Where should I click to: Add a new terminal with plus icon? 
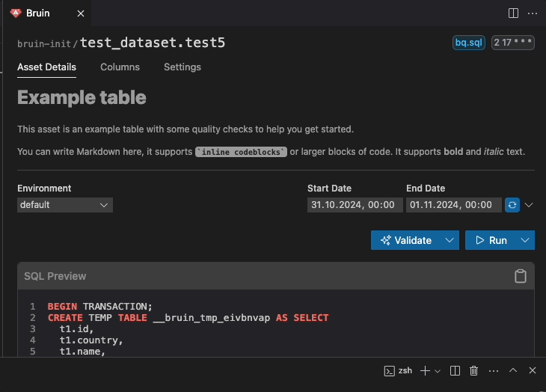pyautogui.click(x=425, y=371)
